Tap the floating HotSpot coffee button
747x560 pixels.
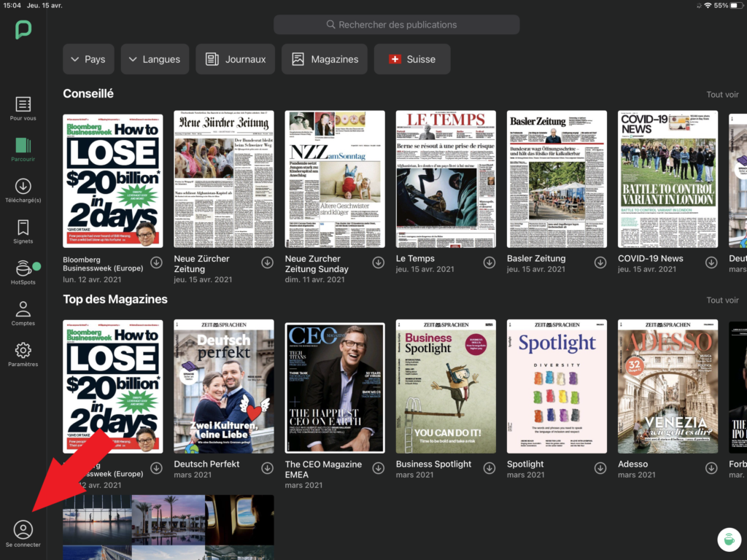coord(729,540)
